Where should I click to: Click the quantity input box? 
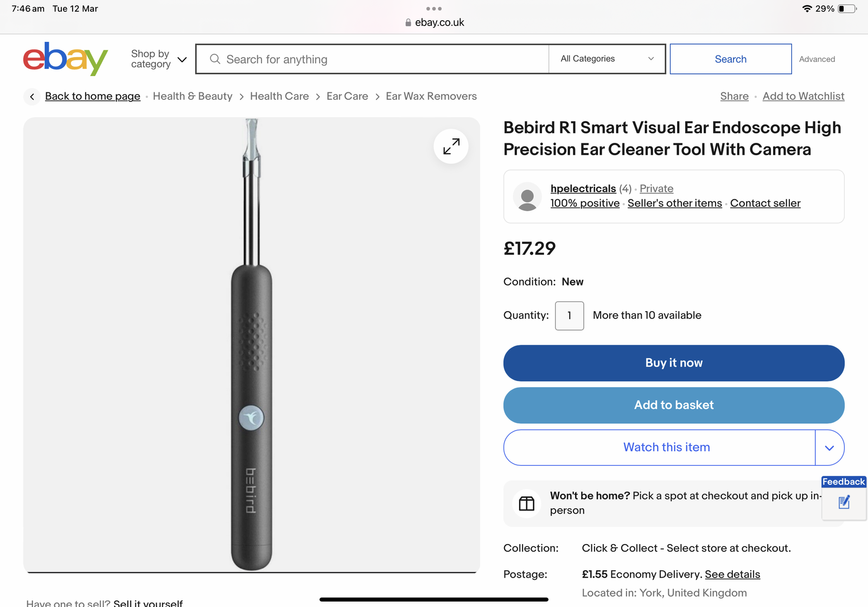[x=569, y=316]
